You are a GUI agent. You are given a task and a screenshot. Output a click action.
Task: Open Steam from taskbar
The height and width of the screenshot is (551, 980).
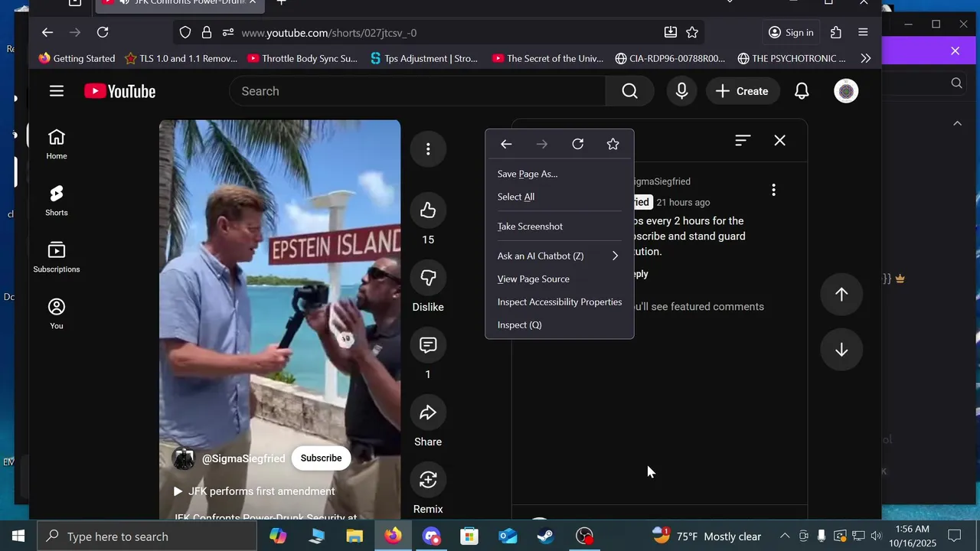click(x=546, y=536)
